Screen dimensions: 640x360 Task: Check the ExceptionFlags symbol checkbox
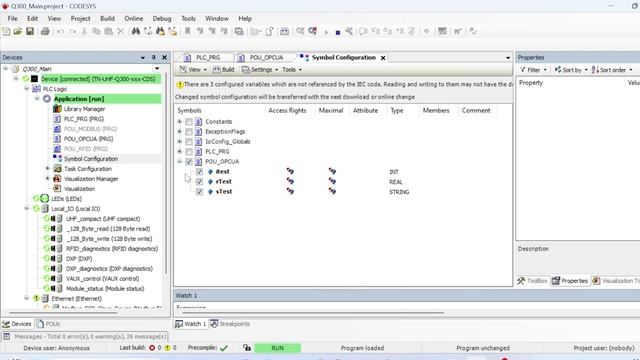189,131
